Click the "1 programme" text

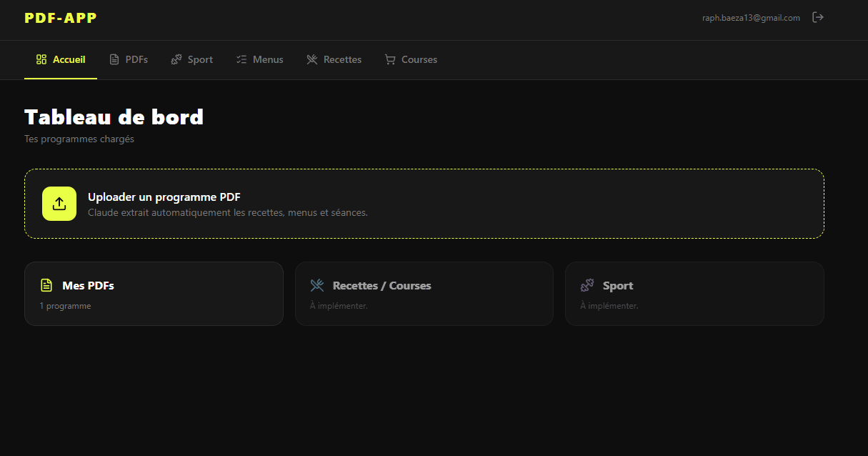point(65,306)
